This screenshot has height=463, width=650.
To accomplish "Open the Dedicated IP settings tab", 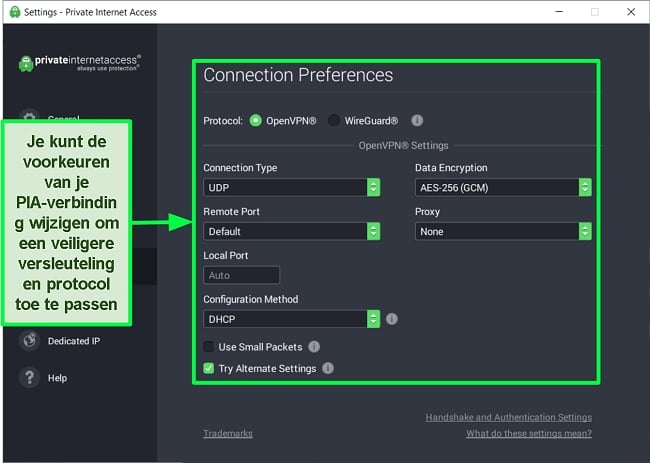I will (74, 341).
